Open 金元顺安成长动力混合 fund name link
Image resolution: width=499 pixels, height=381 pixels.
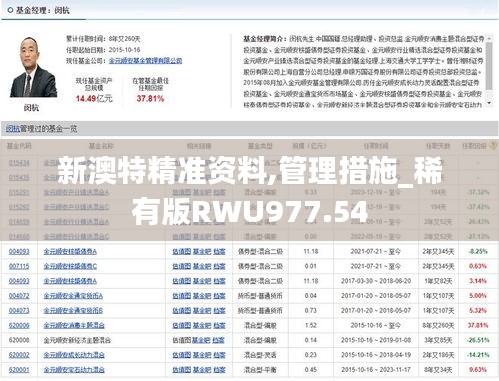(x=74, y=355)
